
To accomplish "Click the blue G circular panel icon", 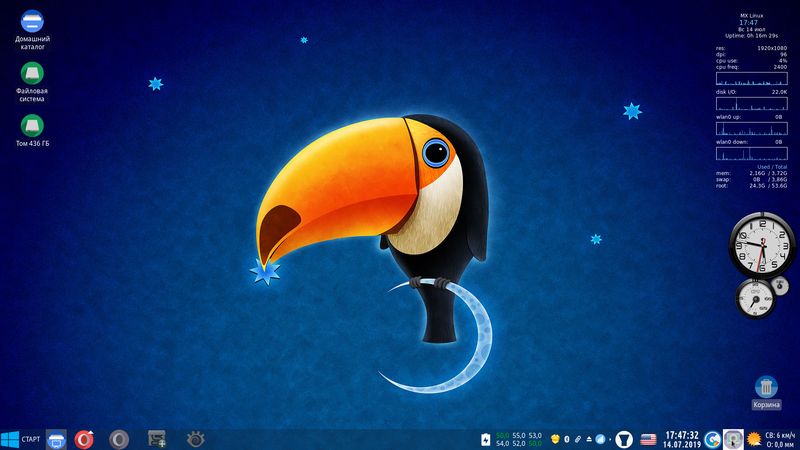I will tap(712, 439).
